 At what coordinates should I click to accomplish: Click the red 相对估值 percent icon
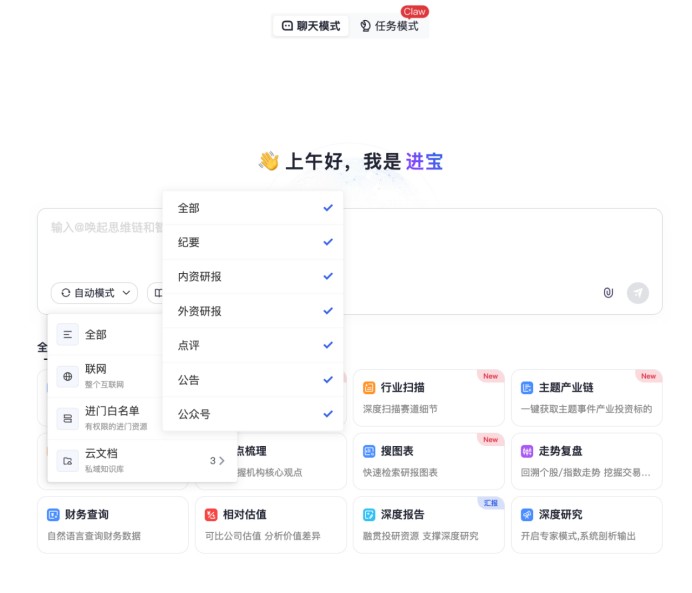[x=211, y=515]
